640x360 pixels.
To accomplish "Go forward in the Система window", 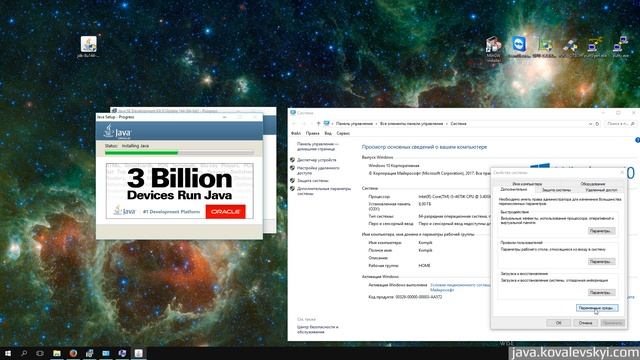I will 304,124.
